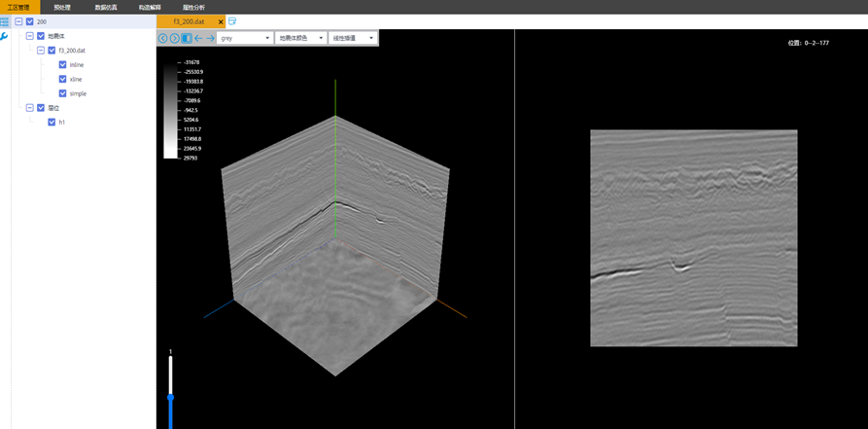
Task: Open the grey colormap dropdown
Action: pyautogui.click(x=245, y=38)
